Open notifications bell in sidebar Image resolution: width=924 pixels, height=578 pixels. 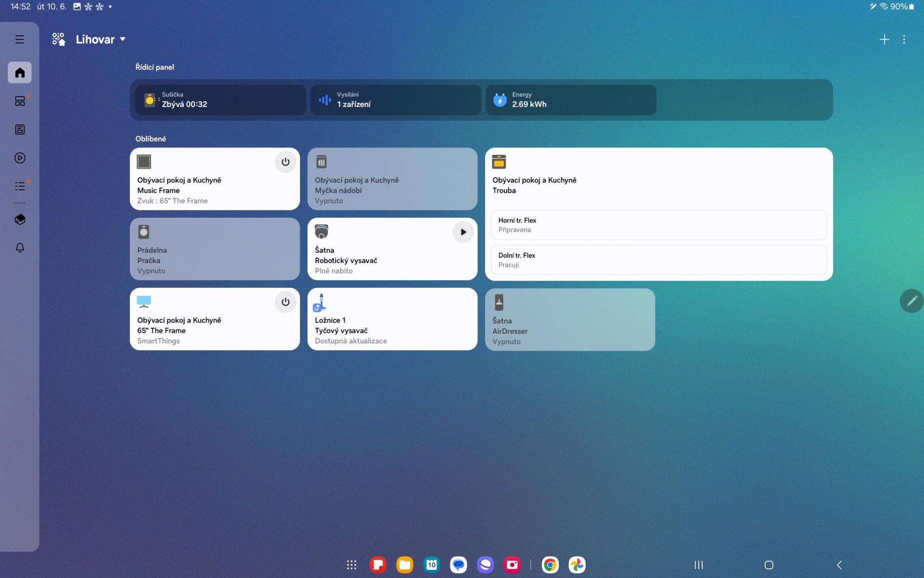[20, 248]
